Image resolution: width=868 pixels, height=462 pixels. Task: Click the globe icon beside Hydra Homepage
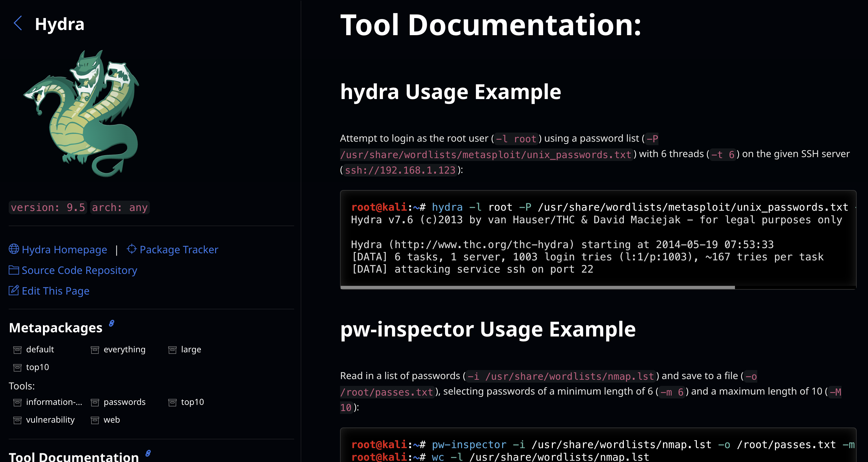[x=14, y=249]
